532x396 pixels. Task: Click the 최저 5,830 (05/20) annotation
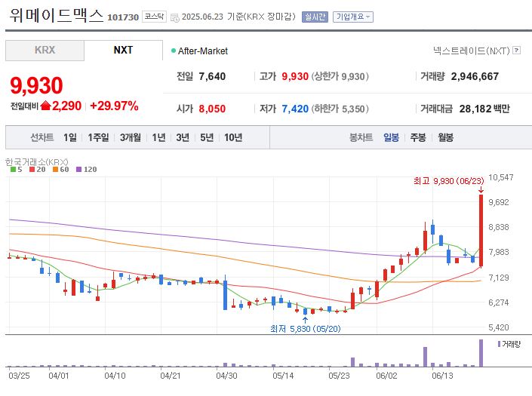306,329
